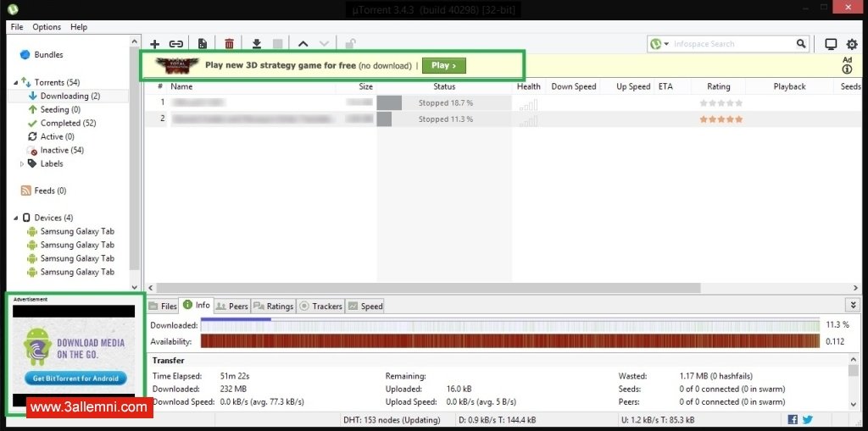Click the Remote monitor icon in toolbar
This screenshot has height=431, width=868.
[831, 44]
